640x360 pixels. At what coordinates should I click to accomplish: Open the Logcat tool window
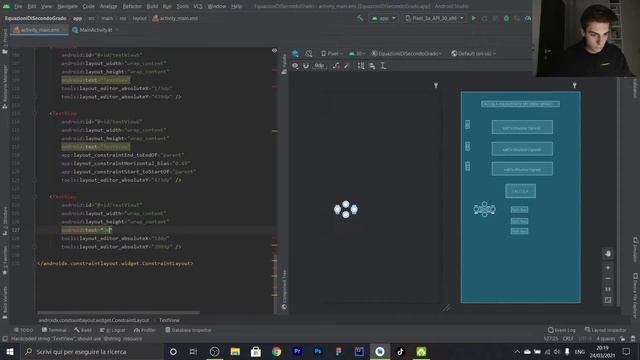(113, 330)
